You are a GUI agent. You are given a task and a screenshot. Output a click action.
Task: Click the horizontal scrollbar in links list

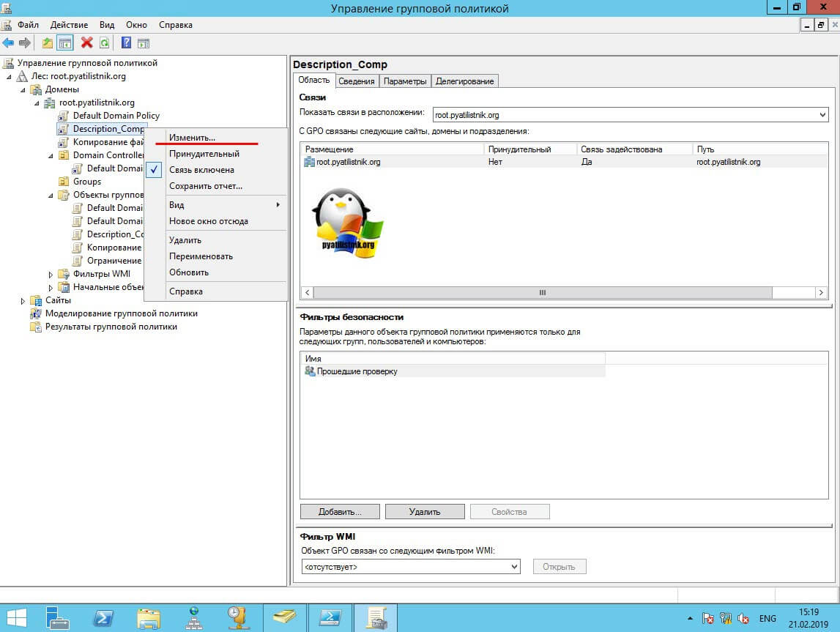(x=542, y=292)
